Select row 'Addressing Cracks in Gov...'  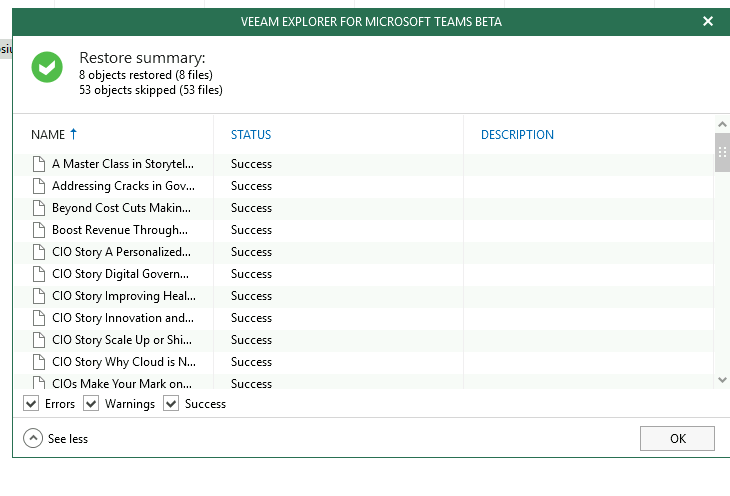pos(363,186)
